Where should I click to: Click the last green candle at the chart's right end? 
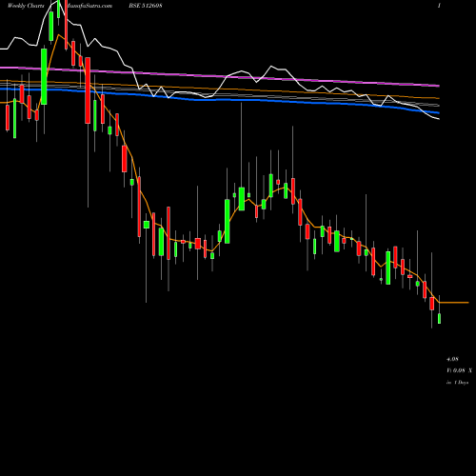coord(440,318)
